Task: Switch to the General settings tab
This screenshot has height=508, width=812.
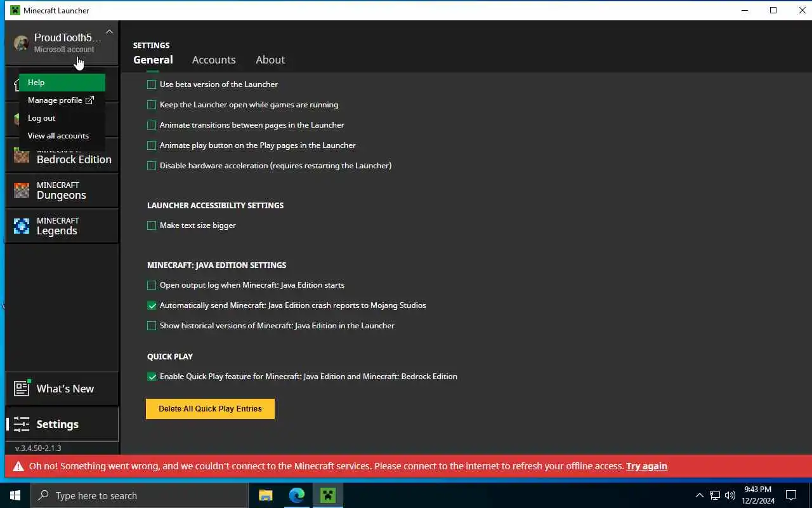Action: (153, 60)
